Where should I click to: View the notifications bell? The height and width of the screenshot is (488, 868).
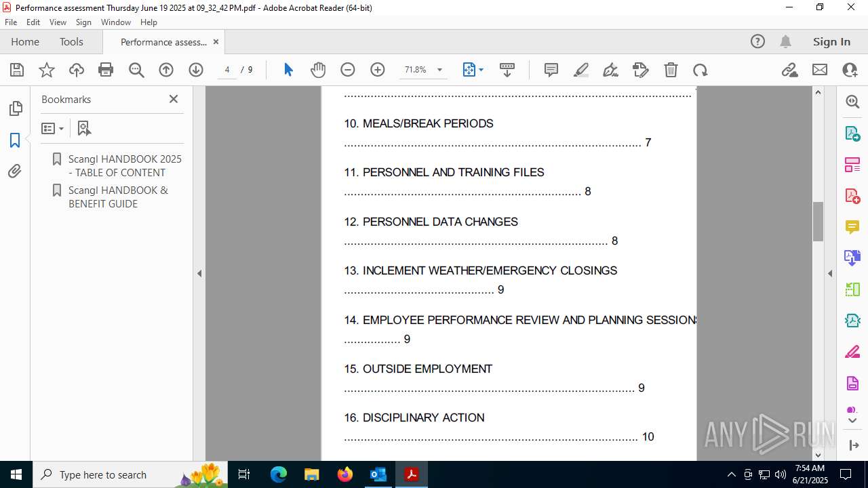(785, 41)
